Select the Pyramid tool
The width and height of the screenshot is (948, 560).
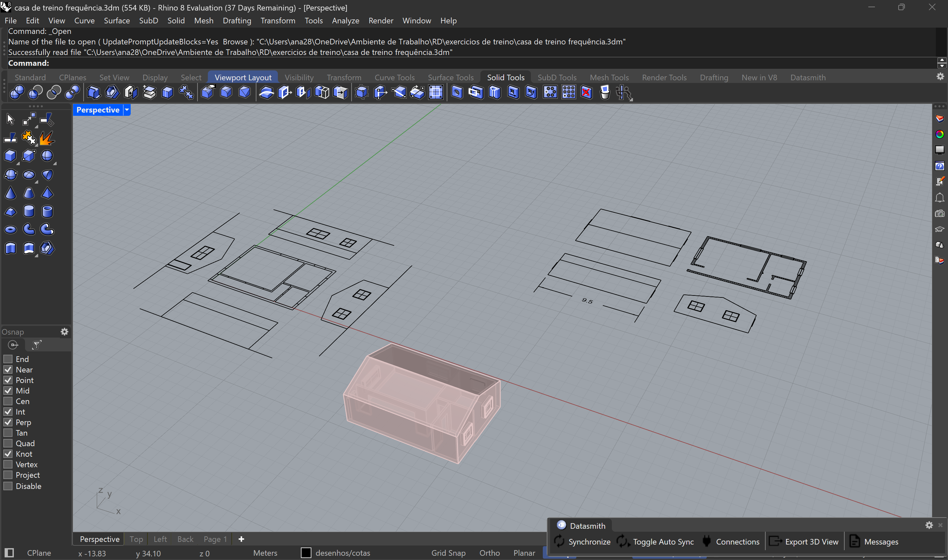click(x=48, y=193)
